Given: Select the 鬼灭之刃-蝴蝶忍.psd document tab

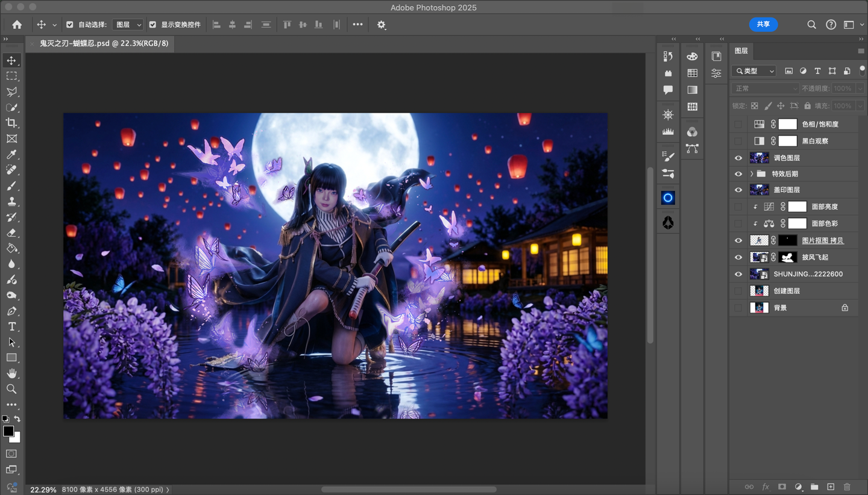Looking at the screenshot, I should point(104,43).
